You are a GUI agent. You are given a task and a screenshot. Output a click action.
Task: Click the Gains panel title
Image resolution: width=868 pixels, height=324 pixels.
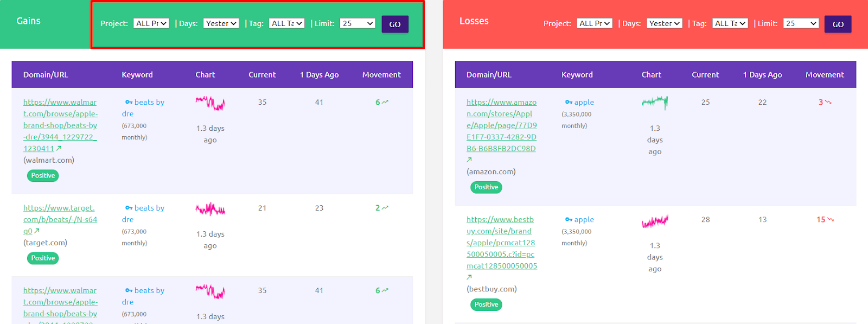[x=28, y=21]
